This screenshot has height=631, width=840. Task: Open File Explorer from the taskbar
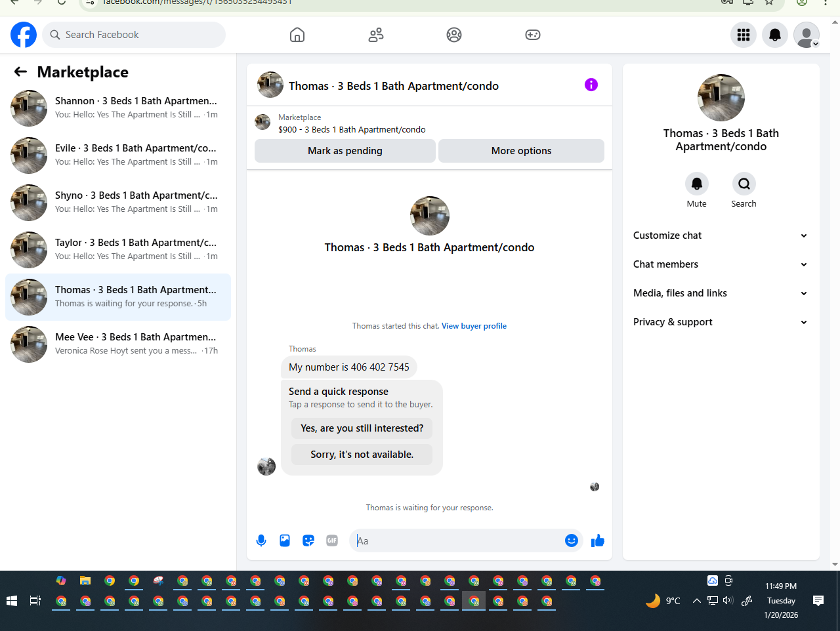tap(85, 580)
